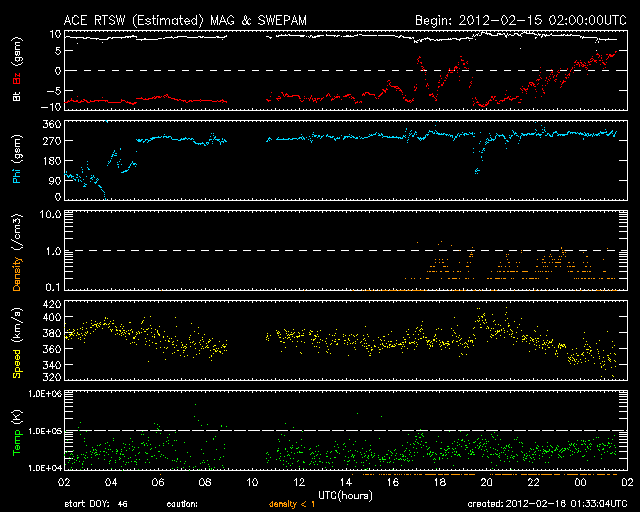Click the '1.0E+06' tick on Temp axis
The width and height of the screenshot is (640, 512).
(x=44, y=394)
